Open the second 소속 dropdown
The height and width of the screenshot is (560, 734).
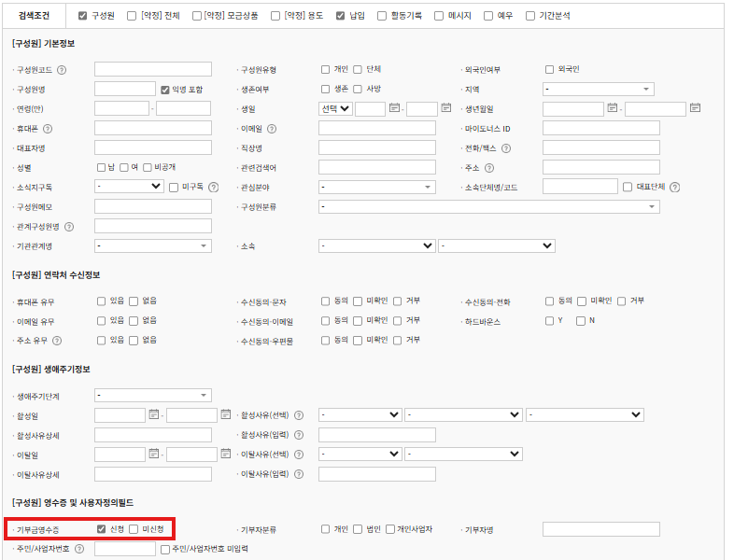point(497,246)
